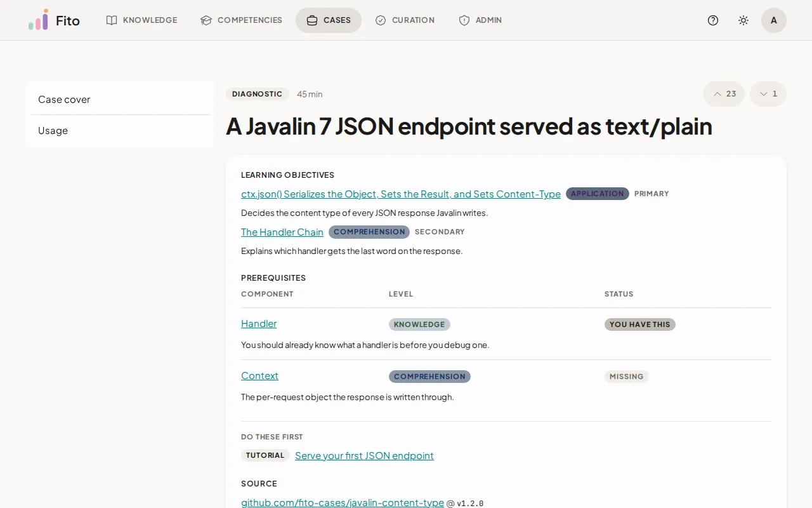Image resolution: width=812 pixels, height=508 pixels.
Task: Open the Knowledge nav item
Action: [x=142, y=20]
